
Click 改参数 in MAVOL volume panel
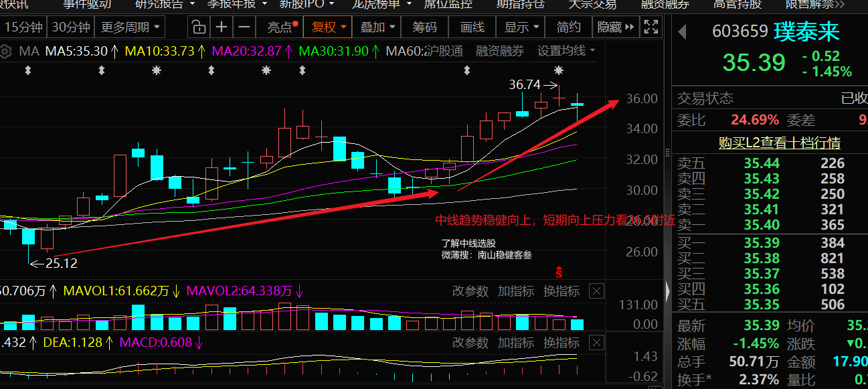[x=470, y=291]
